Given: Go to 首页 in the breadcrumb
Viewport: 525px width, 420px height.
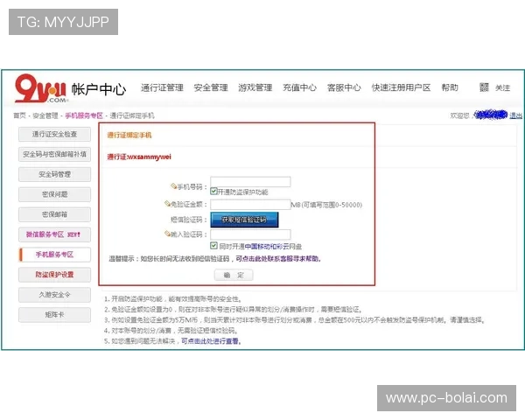Looking at the screenshot, I should pyautogui.click(x=19, y=115).
